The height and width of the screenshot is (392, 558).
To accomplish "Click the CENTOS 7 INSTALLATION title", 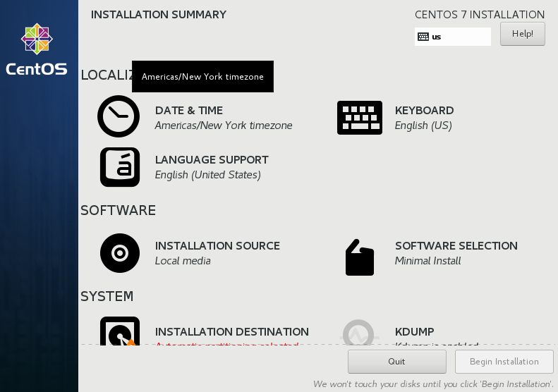I will pyautogui.click(x=480, y=15).
